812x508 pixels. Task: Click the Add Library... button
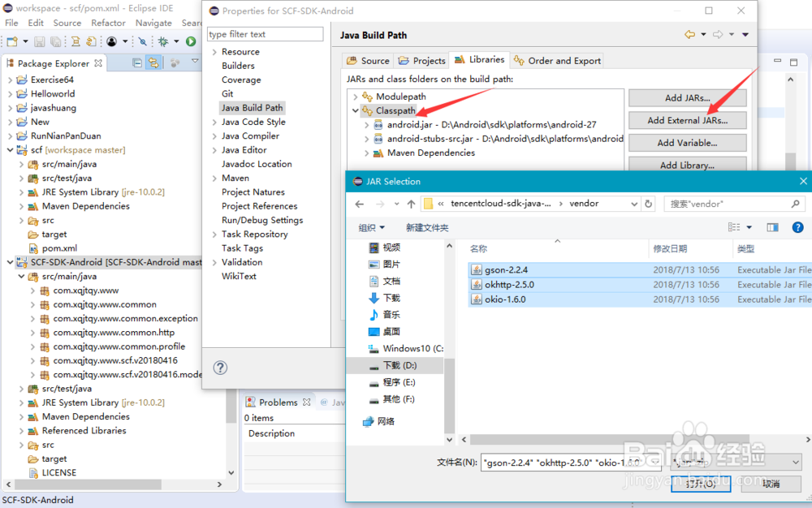point(687,165)
